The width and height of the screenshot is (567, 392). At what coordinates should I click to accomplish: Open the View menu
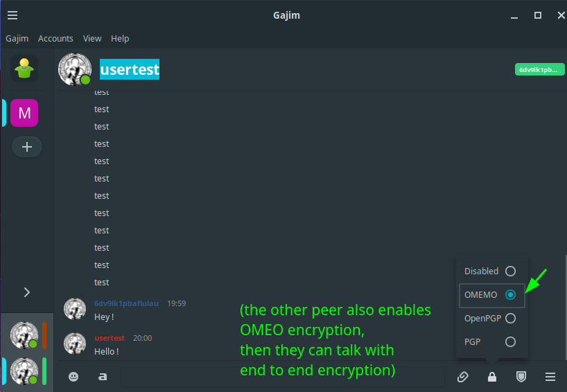[92, 38]
